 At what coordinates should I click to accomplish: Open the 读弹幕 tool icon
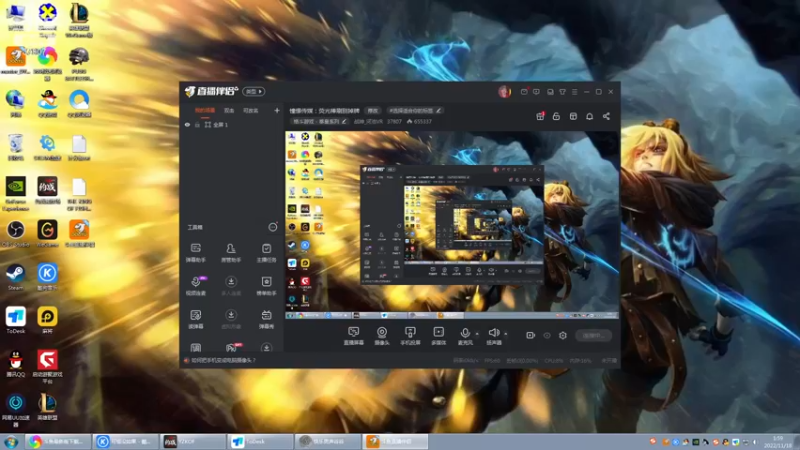point(195,319)
